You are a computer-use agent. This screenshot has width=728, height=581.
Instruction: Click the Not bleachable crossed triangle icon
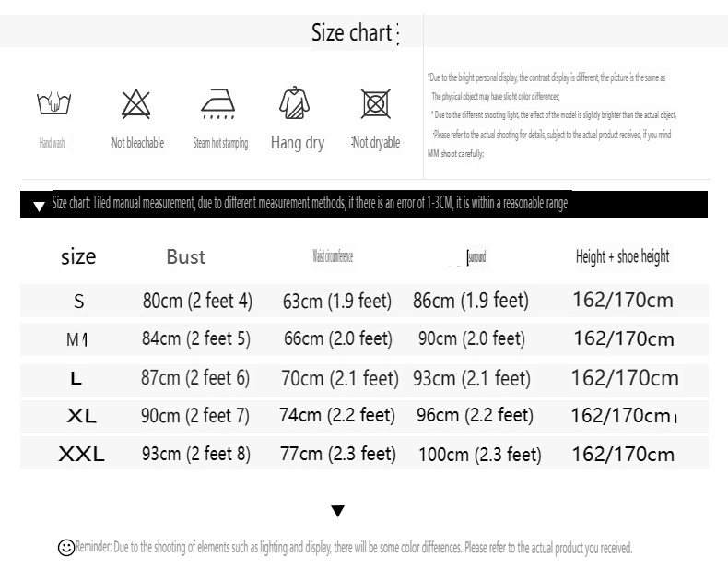(136, 104)
